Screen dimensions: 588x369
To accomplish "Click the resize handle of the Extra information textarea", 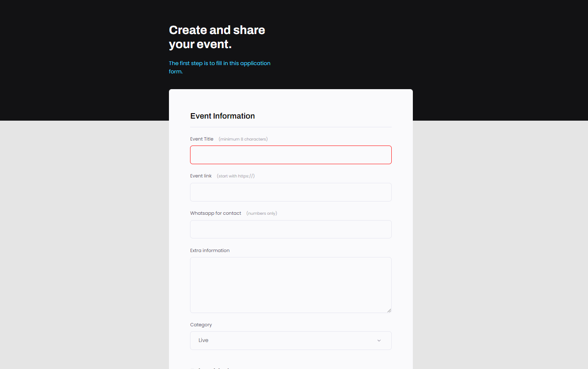I will tap(389, 311).
